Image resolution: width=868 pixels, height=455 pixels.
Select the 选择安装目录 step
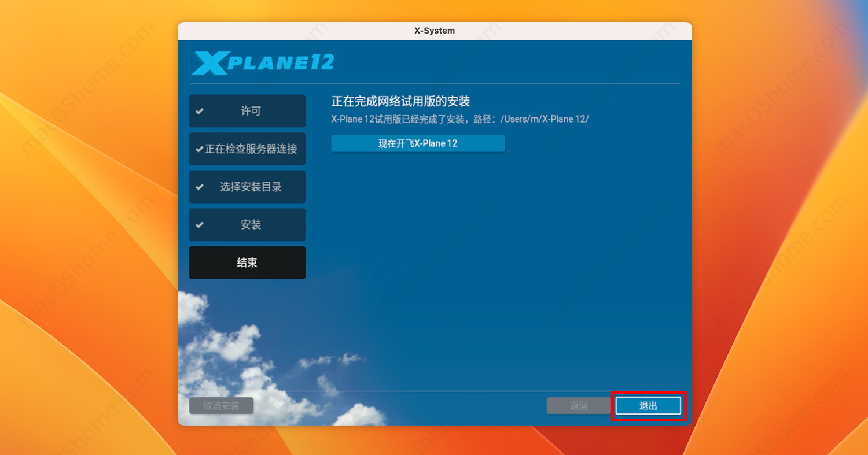[247, 187]
